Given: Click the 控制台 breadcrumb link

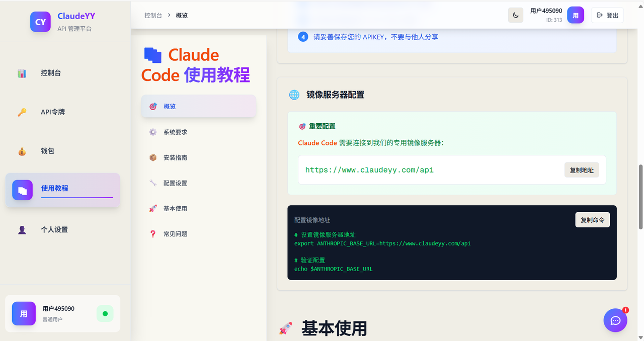Looking at the screenshot, I should pos(153,16).
